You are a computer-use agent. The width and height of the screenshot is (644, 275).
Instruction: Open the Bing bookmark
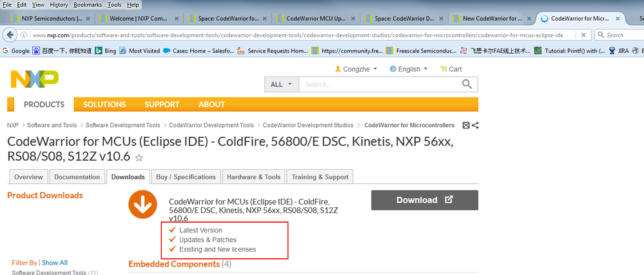click(106, 51)
